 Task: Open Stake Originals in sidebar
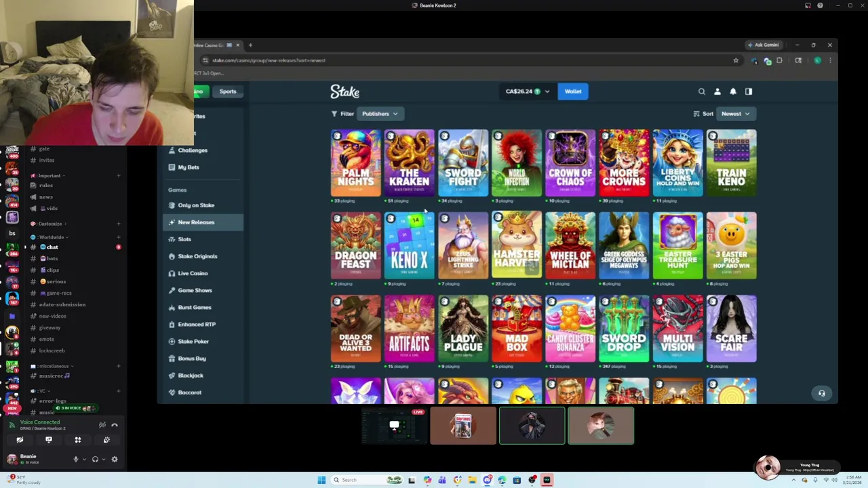point(203,256)
